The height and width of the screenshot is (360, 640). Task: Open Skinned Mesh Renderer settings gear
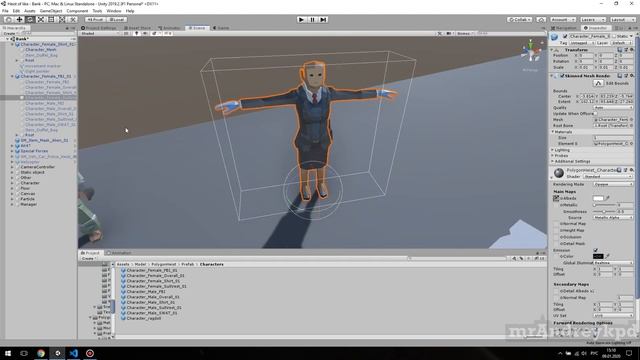point(631,76)
